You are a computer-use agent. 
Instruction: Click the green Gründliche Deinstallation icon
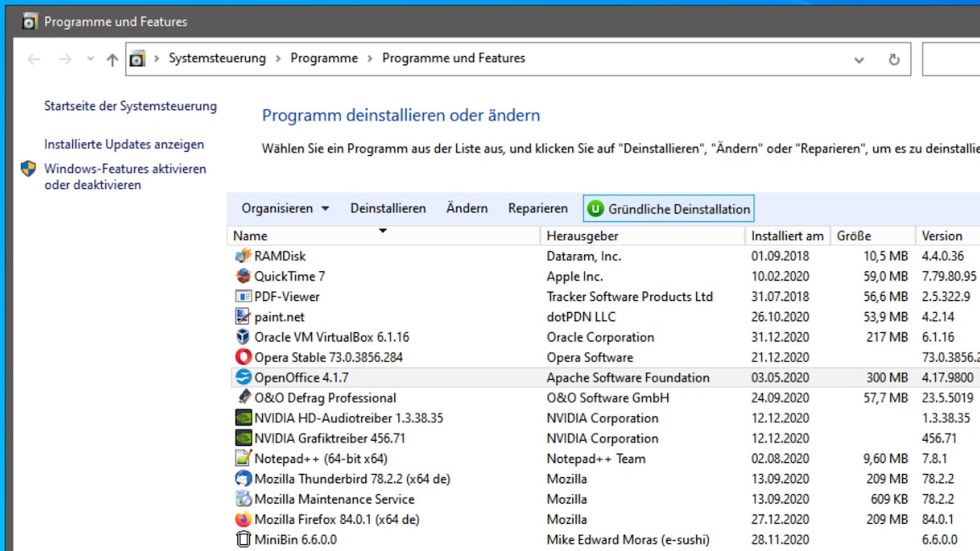click(x=593, y=208)
